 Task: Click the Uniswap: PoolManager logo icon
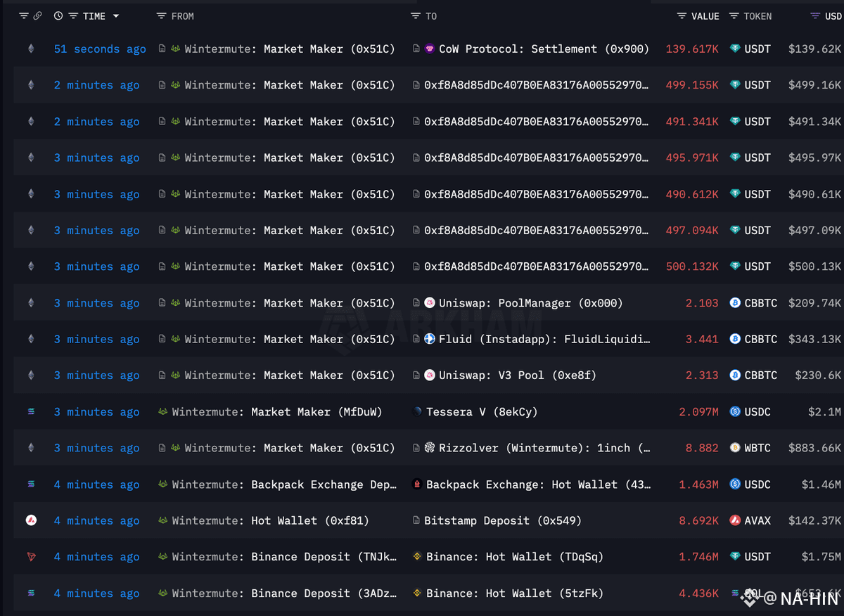coord(430,303)
